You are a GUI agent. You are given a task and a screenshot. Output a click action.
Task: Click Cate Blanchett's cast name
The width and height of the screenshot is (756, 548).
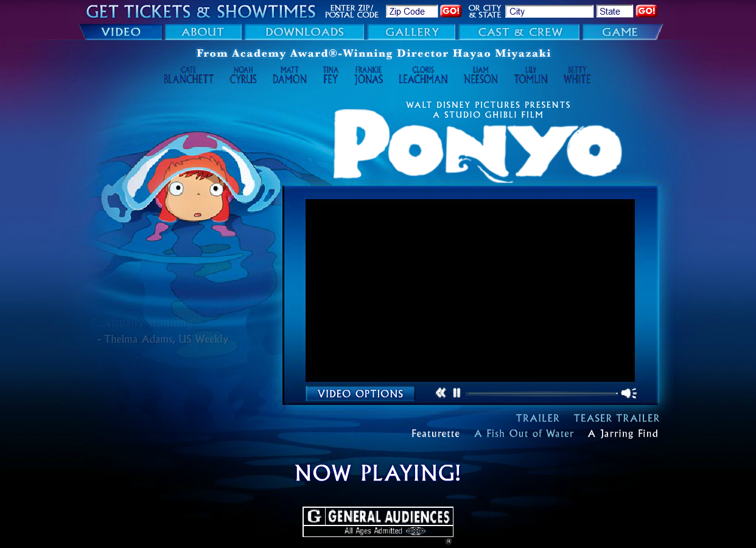coord(189,76)
